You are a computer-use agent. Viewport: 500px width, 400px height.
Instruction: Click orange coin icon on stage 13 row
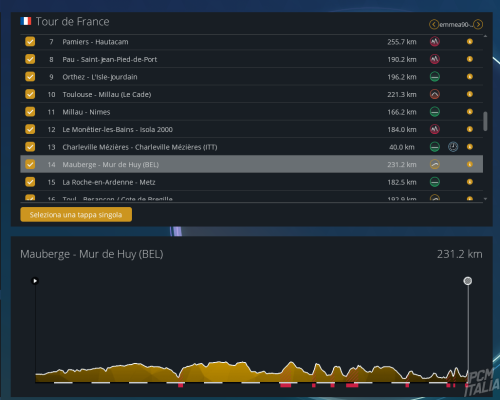click(470, 147)
